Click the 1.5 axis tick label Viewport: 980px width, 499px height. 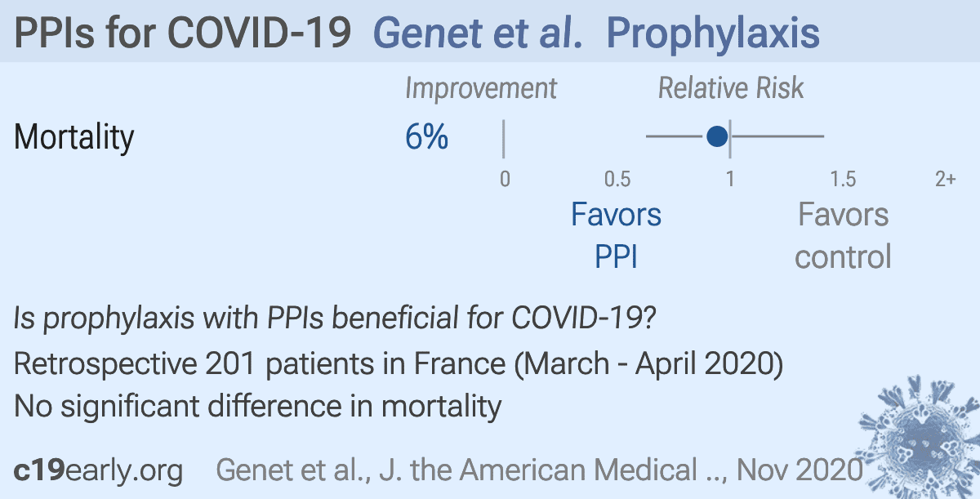pos(844,179)
